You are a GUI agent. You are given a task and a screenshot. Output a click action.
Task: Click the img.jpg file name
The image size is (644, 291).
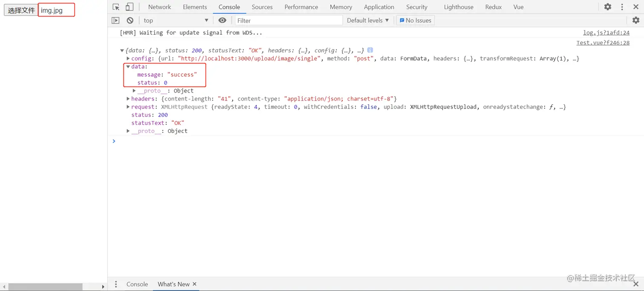[x=52, y=10]
